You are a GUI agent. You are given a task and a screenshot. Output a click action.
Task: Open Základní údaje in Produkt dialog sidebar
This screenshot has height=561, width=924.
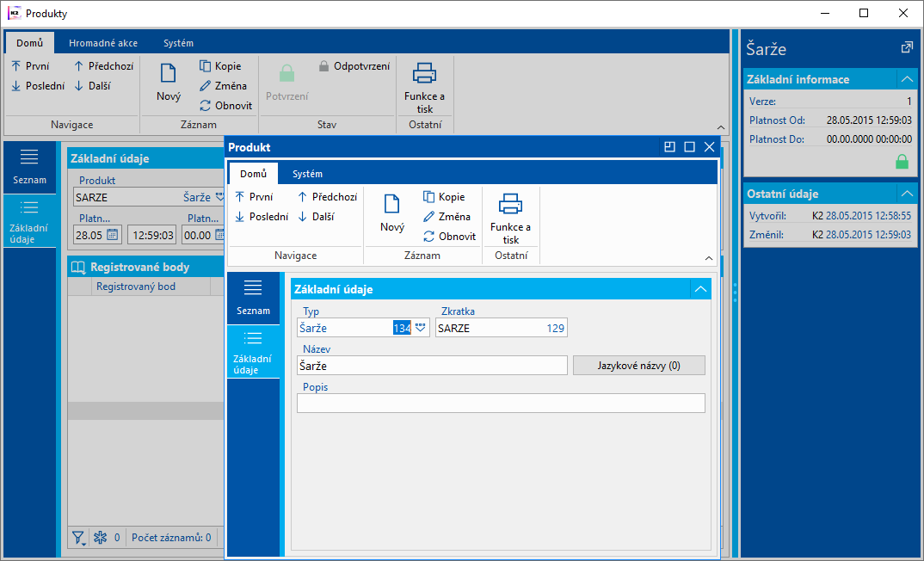(x=254, y=352)
